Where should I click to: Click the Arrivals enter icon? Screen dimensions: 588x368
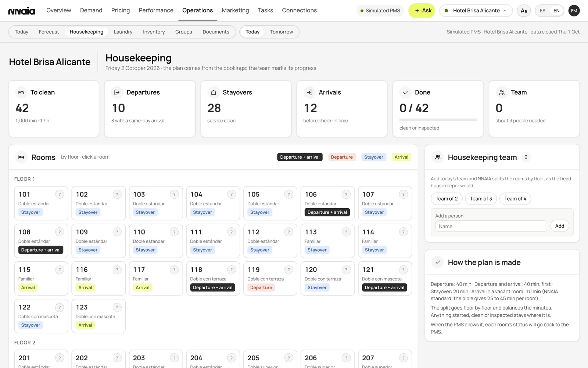(x=309, y=92)
